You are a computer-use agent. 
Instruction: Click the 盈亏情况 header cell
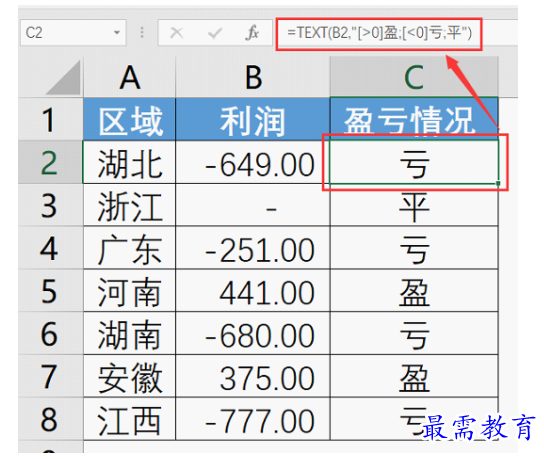(414, 119)
